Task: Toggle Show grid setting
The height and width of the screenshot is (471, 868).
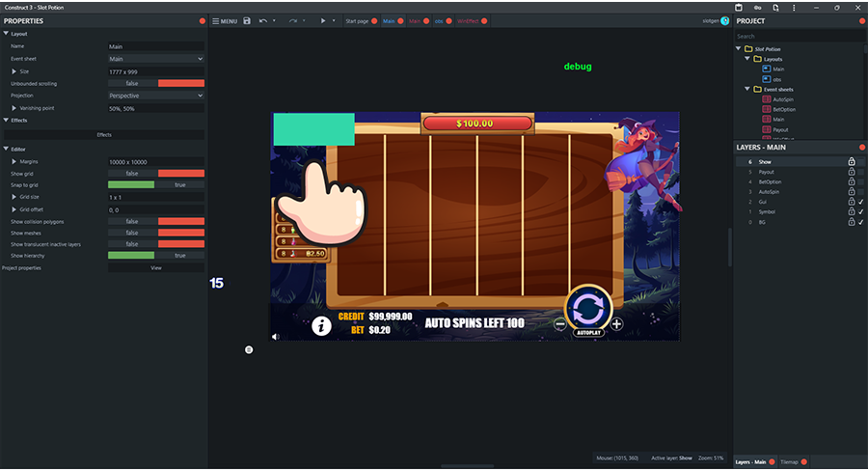Action: pyautogui.click(x=156, y=174)
